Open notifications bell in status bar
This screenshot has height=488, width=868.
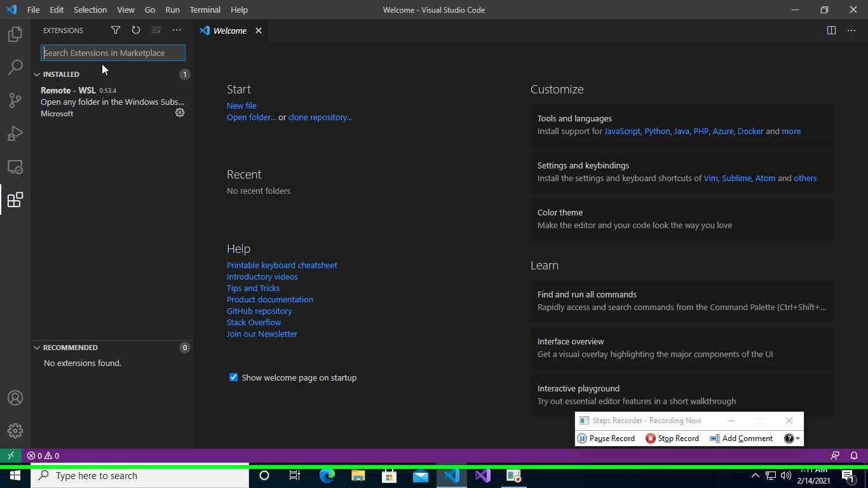click(x=854, y=456)
